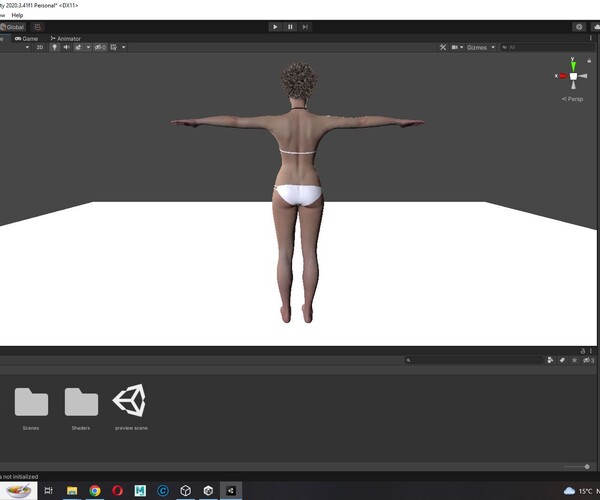Toggle hidden packages visibility showing 3
Image resolution: width=600 pixels, height=500 pixels.
point(588,360)
